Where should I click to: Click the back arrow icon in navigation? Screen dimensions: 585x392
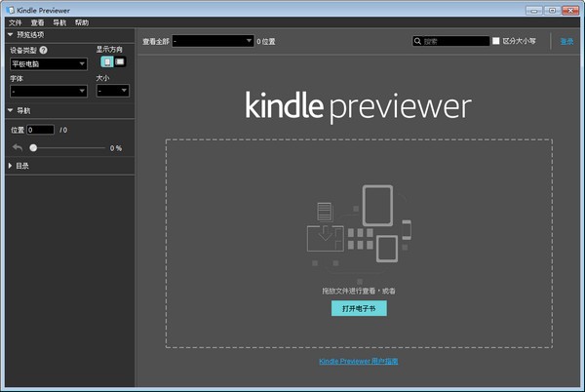click(17, 147)
